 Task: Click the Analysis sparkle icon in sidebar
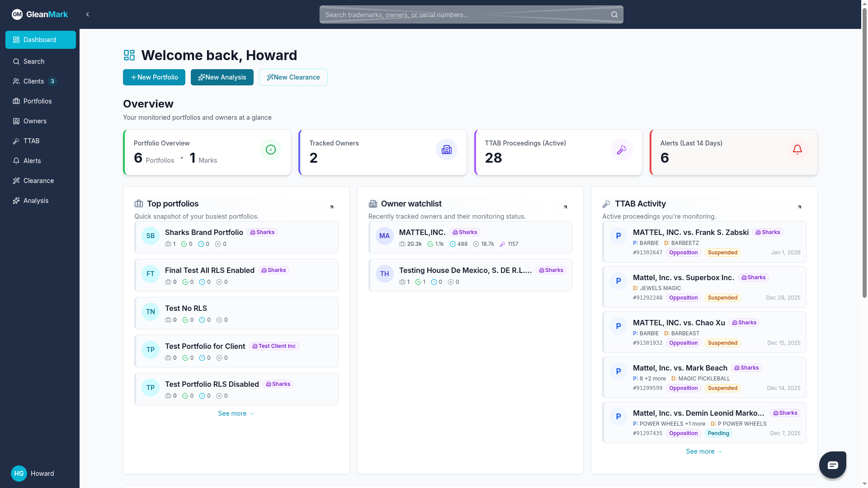click(16, 201)
